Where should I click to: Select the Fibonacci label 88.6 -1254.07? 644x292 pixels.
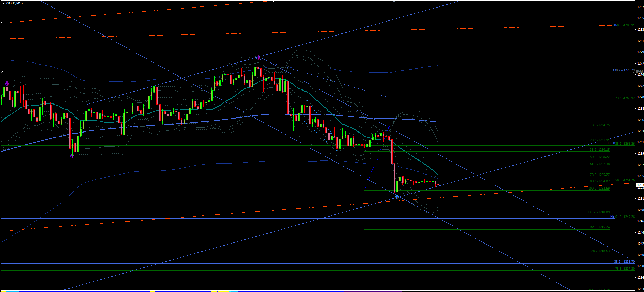tap(600, 181)
